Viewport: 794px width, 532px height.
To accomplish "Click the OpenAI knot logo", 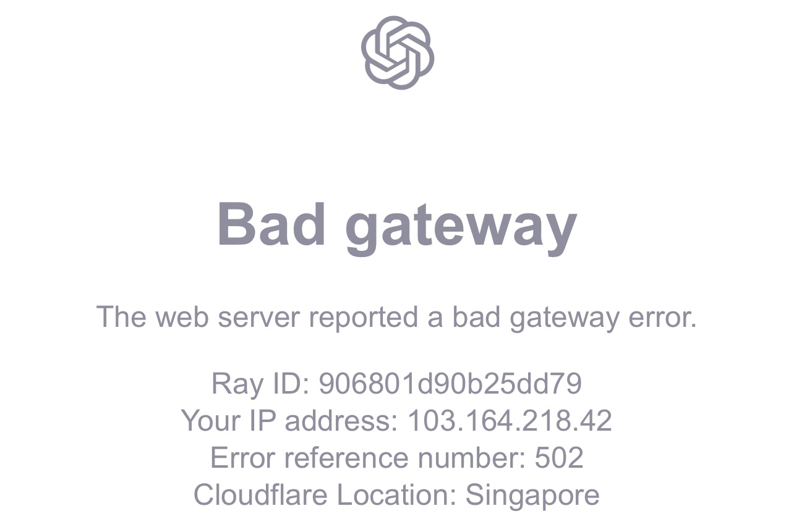I will point(398,53).
